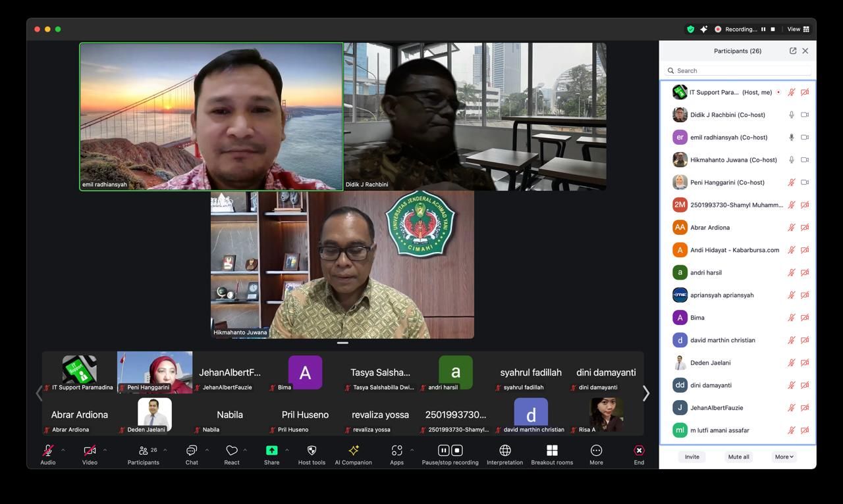Open the View menu in the title bar
This screenshot has width=843, height=504.
tap(794, 29)
